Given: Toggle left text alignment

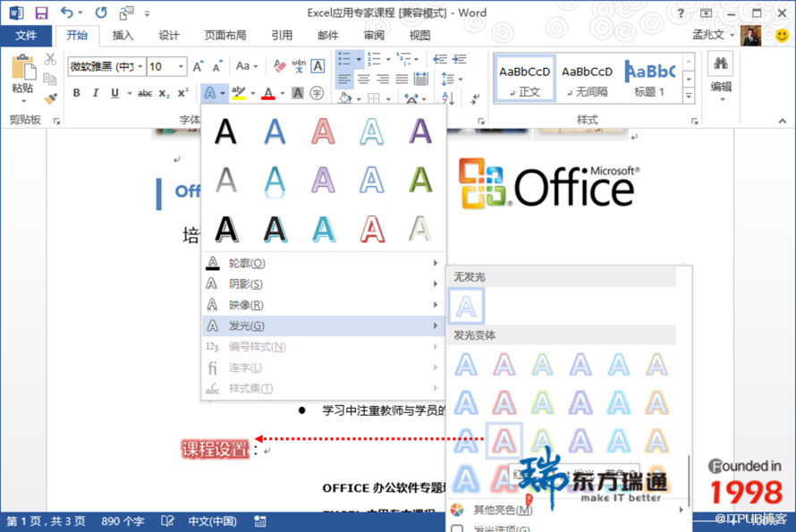Looking at the screenshot, I should (x=344, y=80).
